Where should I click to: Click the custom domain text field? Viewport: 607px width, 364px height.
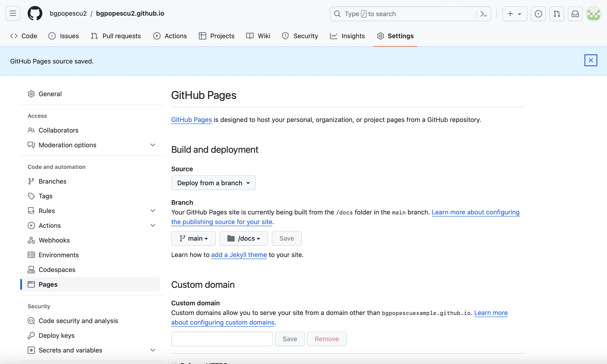222,339
